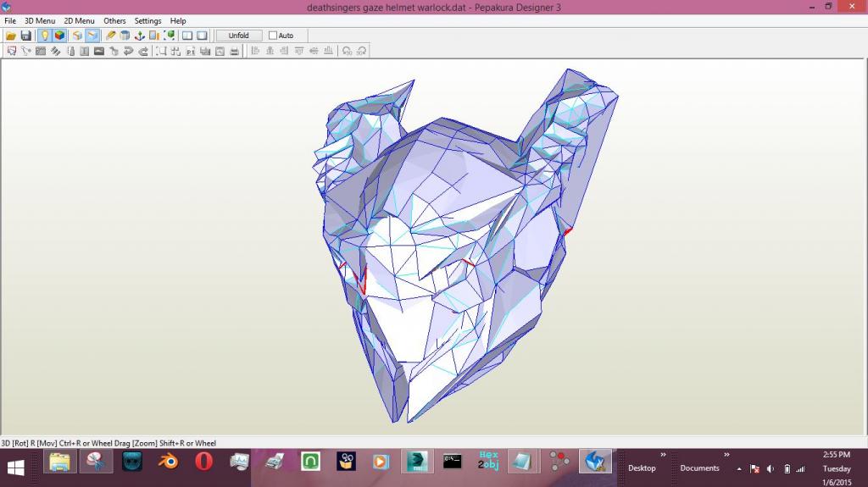Click the rotate 90 degrees icon
The image size is (868, 487).
coord(347,51)
